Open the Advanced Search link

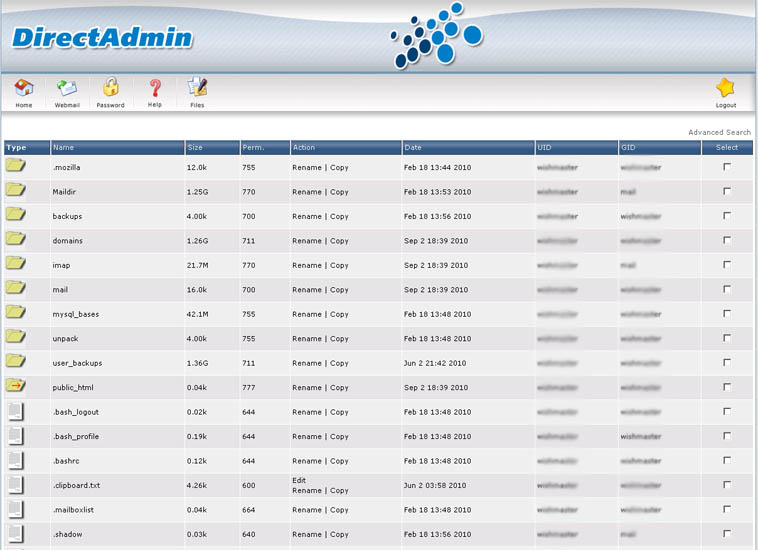click(719, 132)
